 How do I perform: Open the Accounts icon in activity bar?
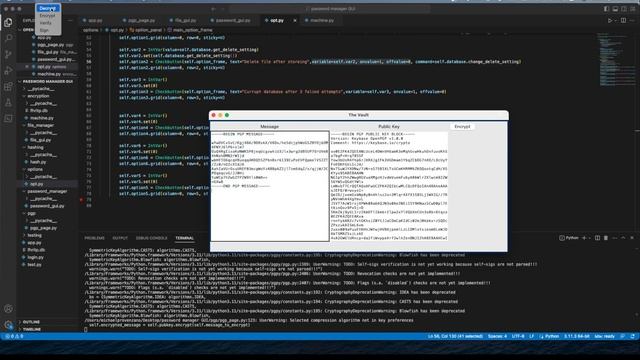(x=8, y=309)
